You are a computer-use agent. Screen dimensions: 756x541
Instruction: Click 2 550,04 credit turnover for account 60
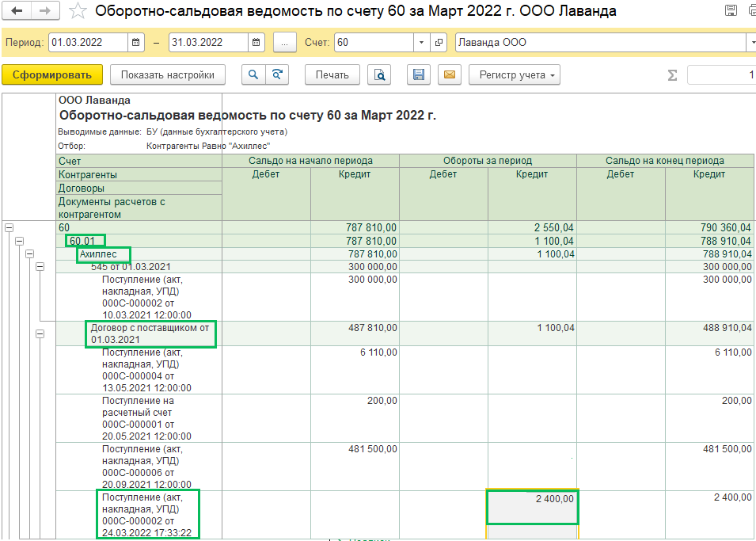tap(532, 227)
